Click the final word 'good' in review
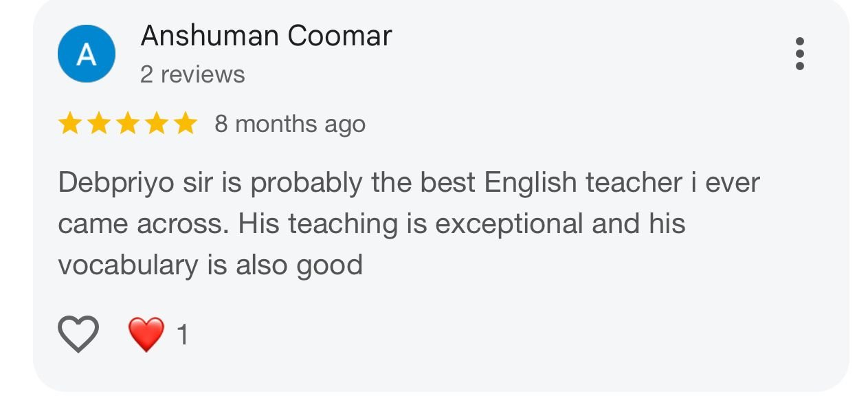The width and height of the screenshot is (868, 407). [x=330, y=265]
